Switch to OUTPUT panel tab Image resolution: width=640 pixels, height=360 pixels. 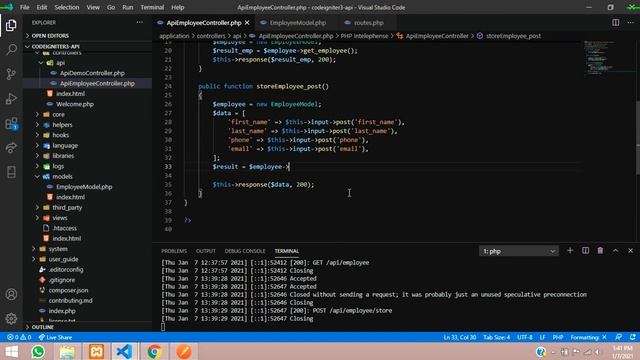tap(205, 251)
